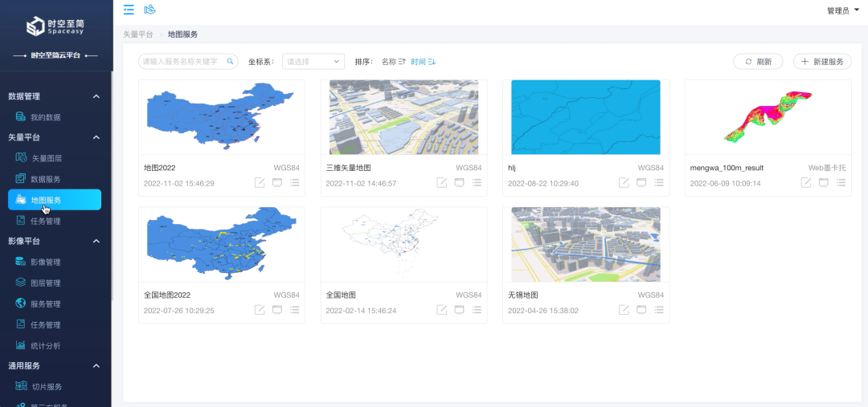Open the 三维矢量地图 thumbnail
868x407 pixels.
(403, 117)
